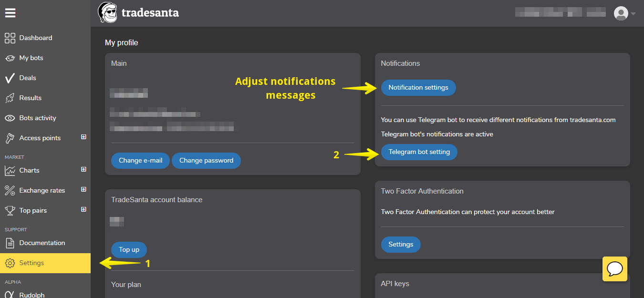Click the "Your plan" section title
Viewport: 644px width, 298px height.
[126, 285]
